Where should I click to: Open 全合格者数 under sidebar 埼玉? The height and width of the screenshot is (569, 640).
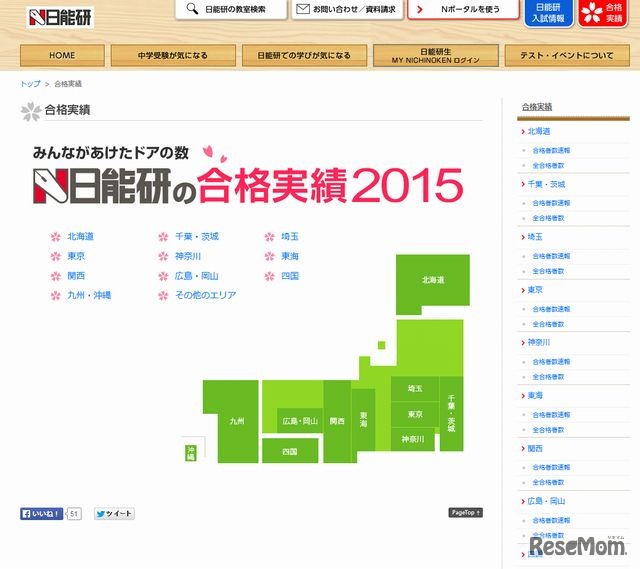(548, 271)
